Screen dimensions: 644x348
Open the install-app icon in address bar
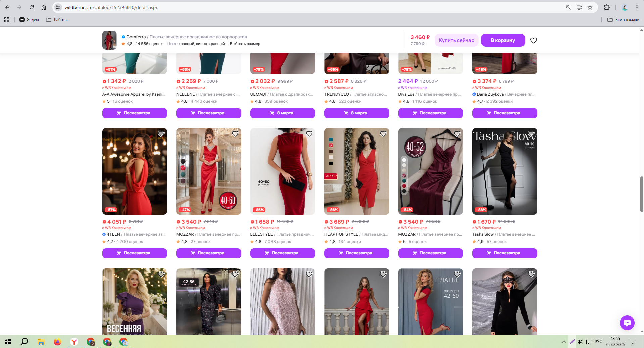(x=579, y=7)
